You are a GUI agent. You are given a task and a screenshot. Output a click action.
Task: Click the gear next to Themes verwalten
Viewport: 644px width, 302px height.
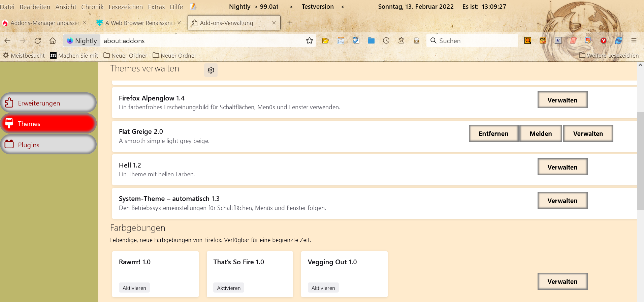click(211, 70)
